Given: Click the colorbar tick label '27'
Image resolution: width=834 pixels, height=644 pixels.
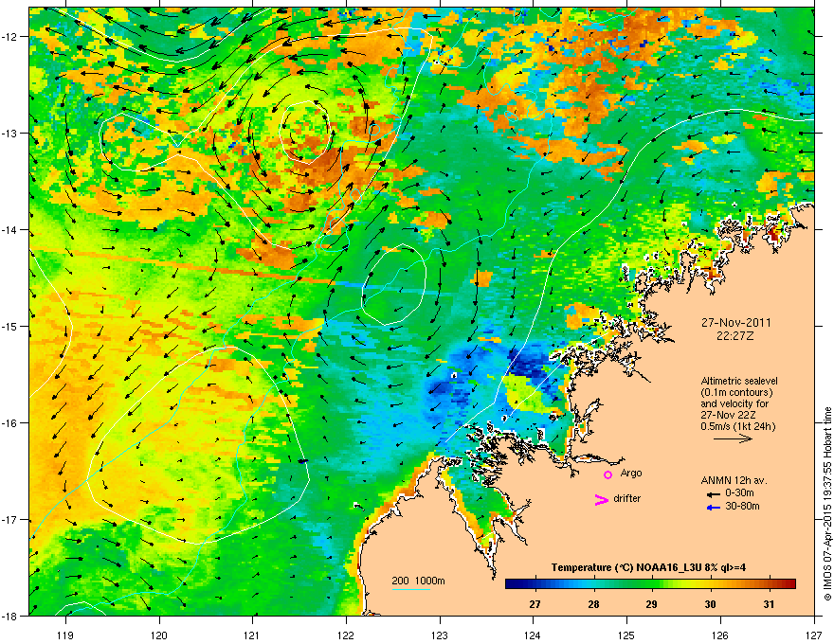Looking at the screenshot, I should tap(535, 604).
